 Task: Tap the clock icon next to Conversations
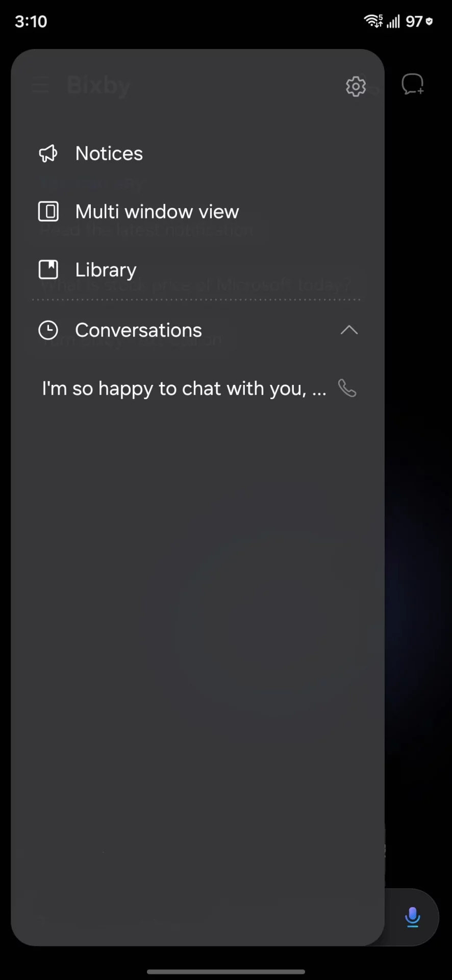tap(48, 330)
